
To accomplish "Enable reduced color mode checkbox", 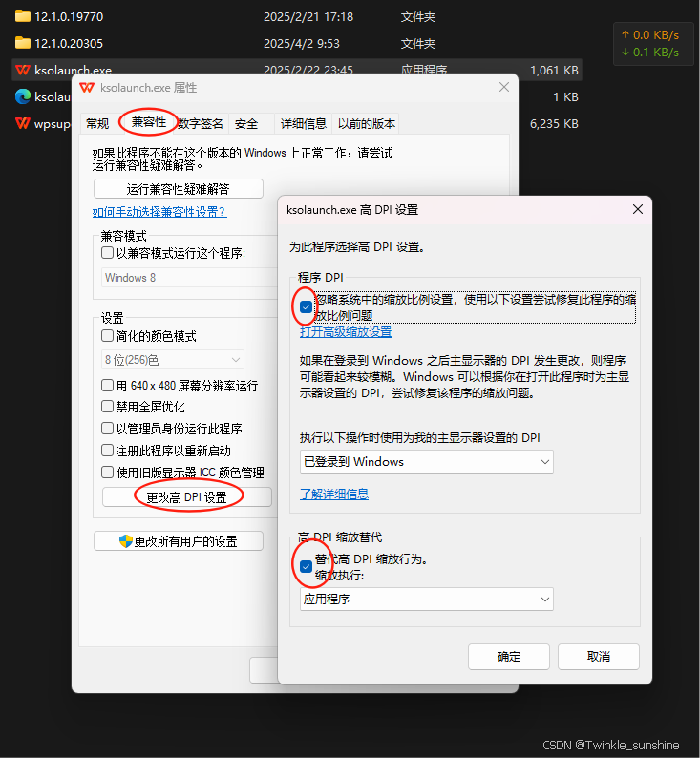I will (x=107, y=335).
